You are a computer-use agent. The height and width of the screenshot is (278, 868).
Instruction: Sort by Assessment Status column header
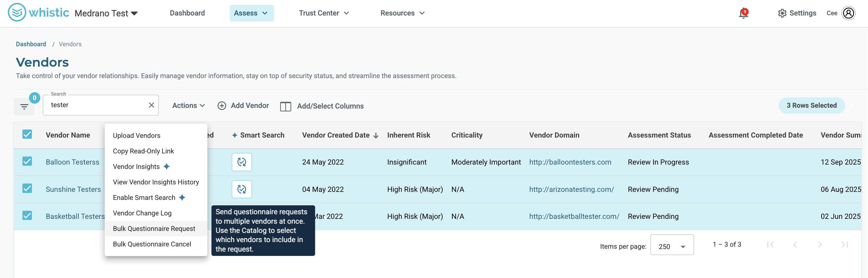[659, 135]
